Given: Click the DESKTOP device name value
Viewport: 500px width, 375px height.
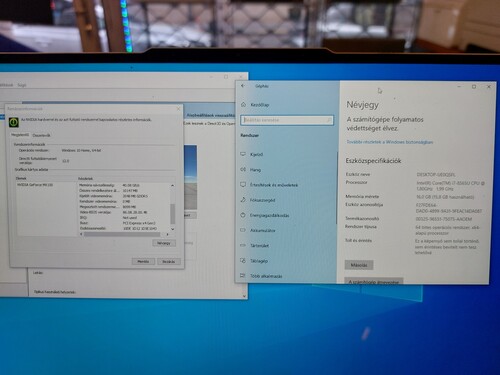Looking at the screenshot, I should [x=436, y=174].
